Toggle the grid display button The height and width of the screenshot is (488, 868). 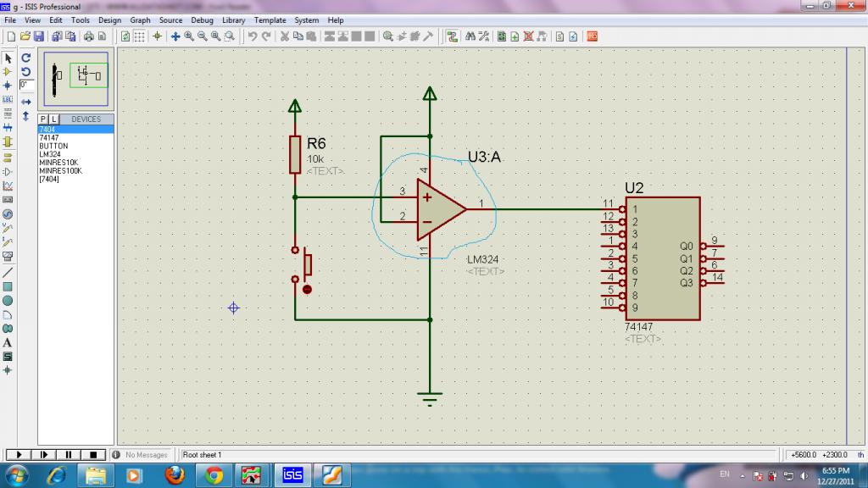pyautogui.click(x=140, y=36)
